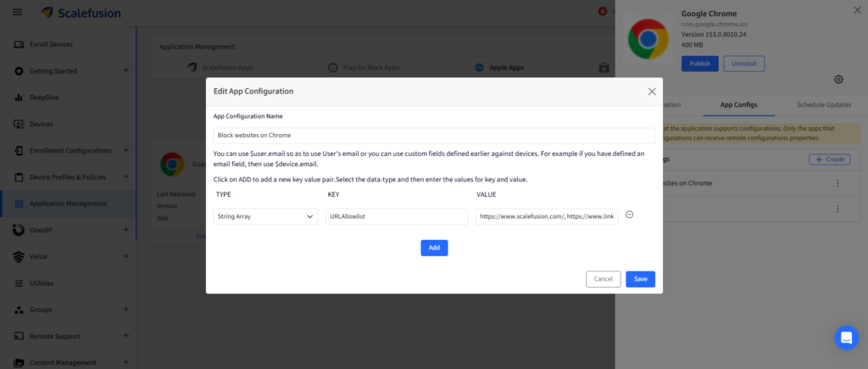868x369 pixels.
Task: Expand the Remote Support section
Action: [126, 336]
